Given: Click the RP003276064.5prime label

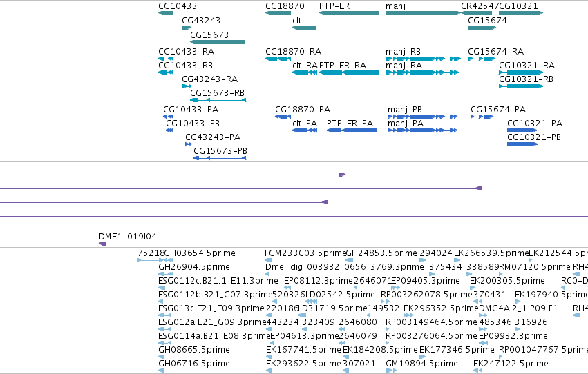Looking at the screenshot, I should tap(431, 336).
